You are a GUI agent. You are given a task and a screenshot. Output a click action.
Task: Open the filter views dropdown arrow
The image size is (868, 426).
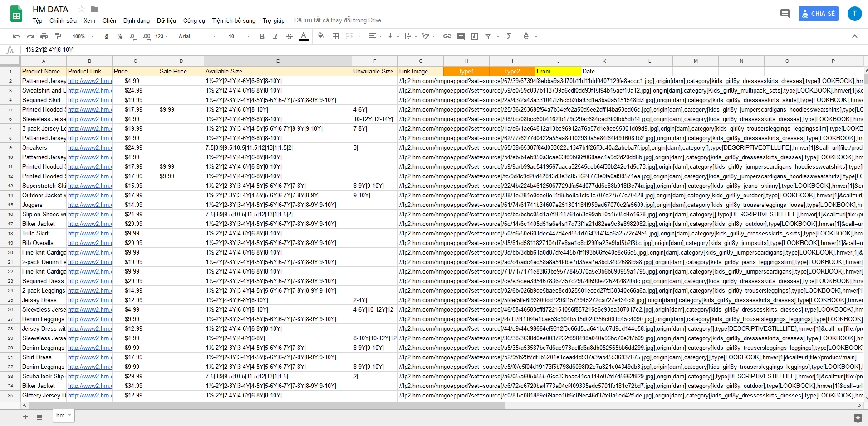(x=498, y=36)
